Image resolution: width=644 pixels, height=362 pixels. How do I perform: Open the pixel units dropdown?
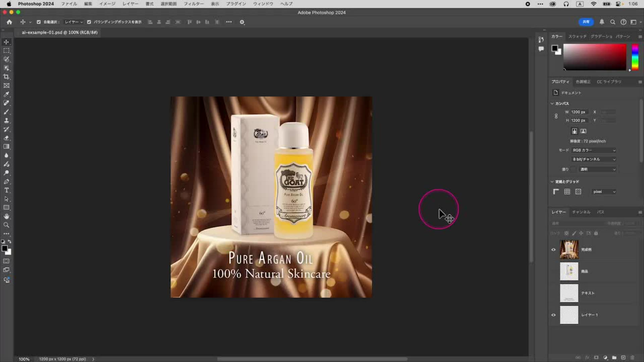[604, 192]
